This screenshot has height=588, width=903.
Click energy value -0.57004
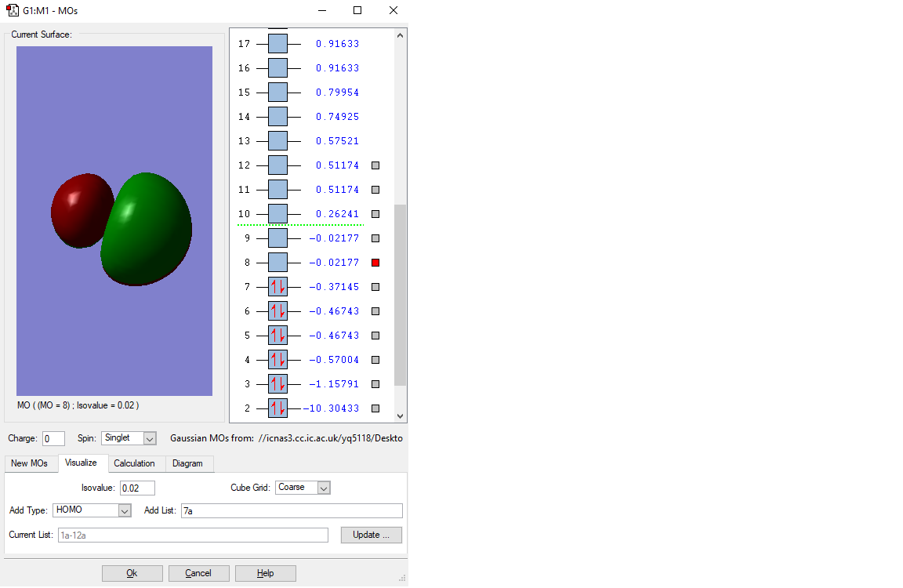(x=334, y=359)
